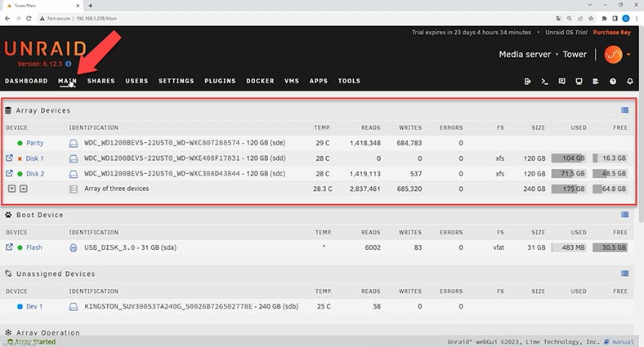Click the Logout icon in Unraid header
The height and width of the screenshot is (347, 644).
click(x=528, y=81)
